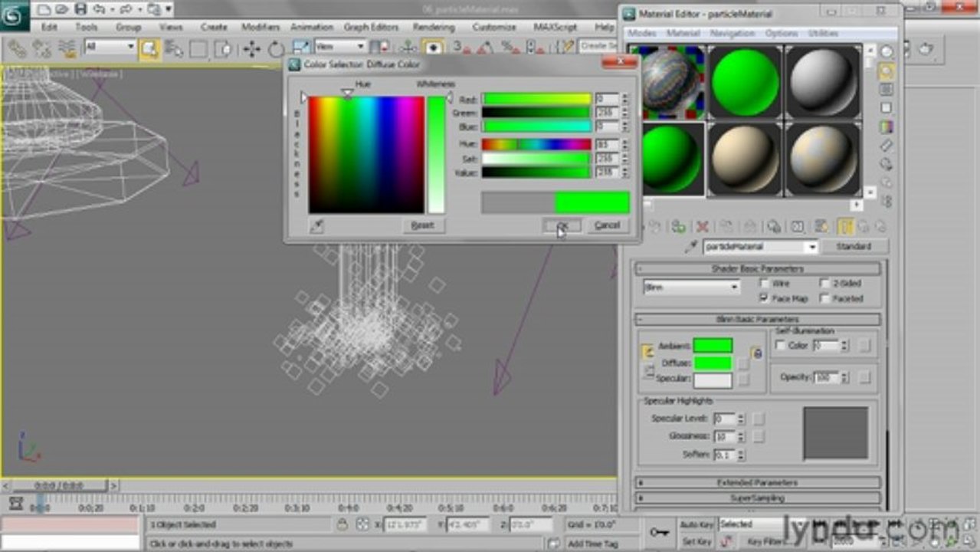Screen dimensions: 980x552
Task: Open Select by Name tool
Action: 174,50
